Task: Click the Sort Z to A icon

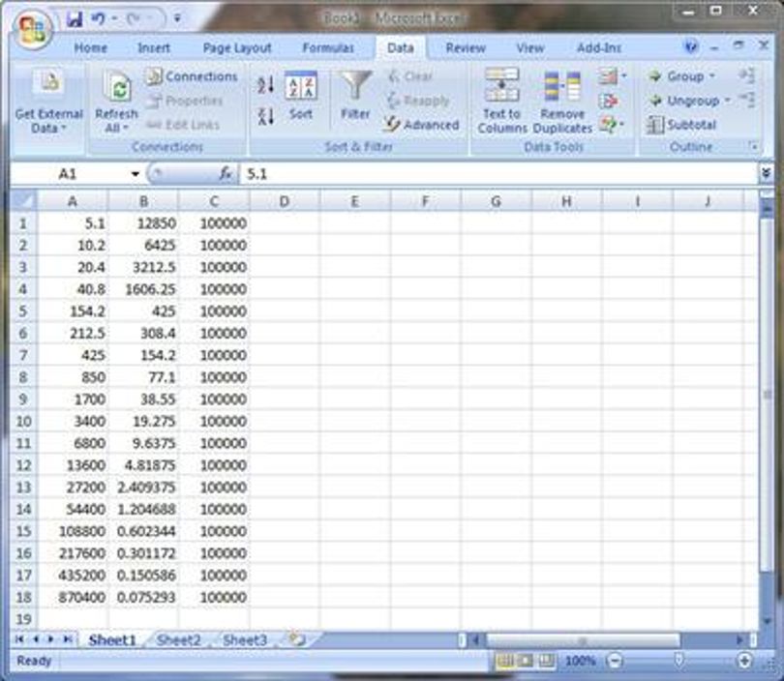Action: (x=265, y=116)
